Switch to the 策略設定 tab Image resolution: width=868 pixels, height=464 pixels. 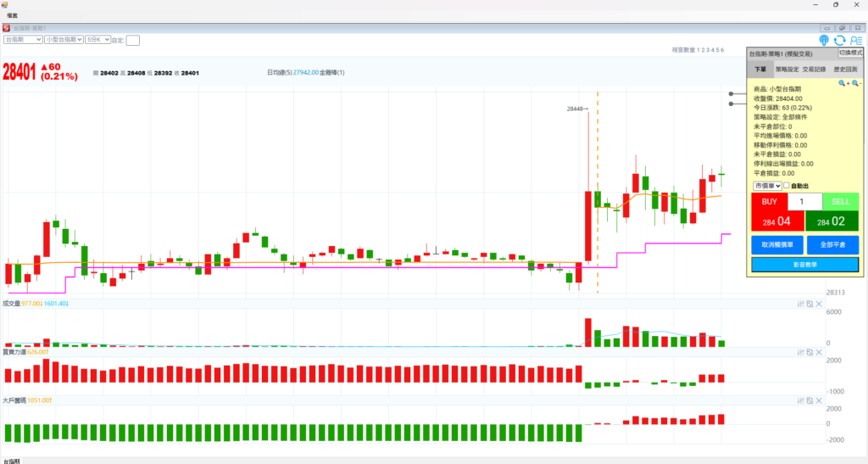tap(787, 69)
